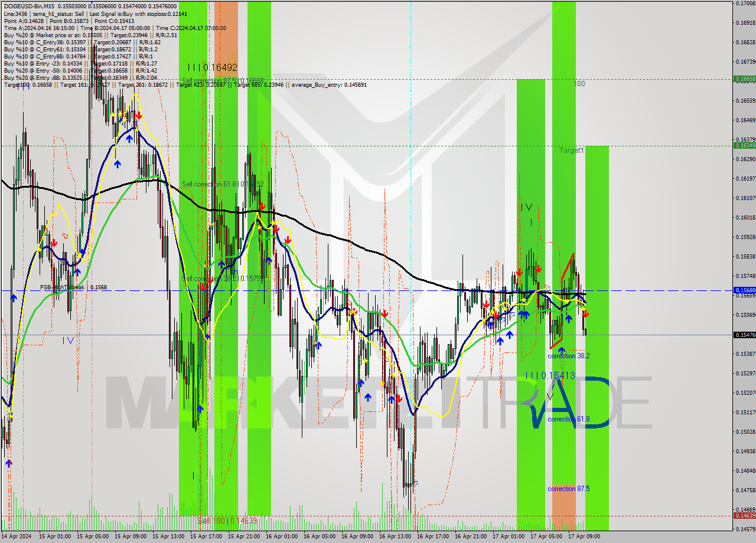Click the 'tema_h1_status: Sell' info line
Viewport: 756px width, 543px height.
coord(95,14)
